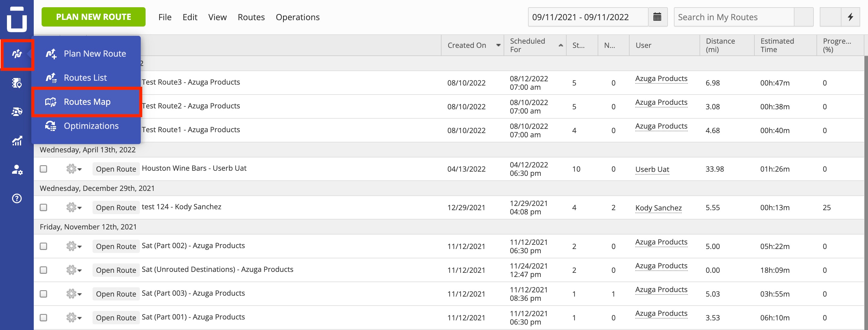The image size is (868, 330).
Task: Click the Userb Uat user link
Action: (x=652, y=170)
